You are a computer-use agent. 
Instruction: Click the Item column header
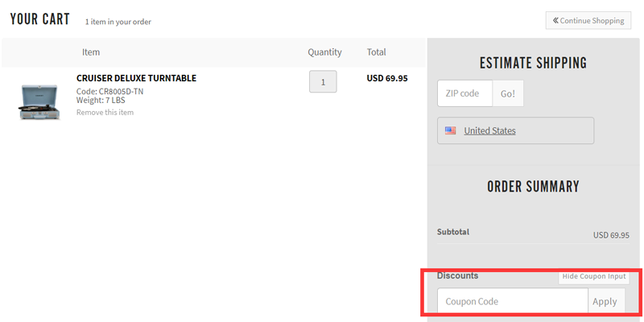point(91,52)
